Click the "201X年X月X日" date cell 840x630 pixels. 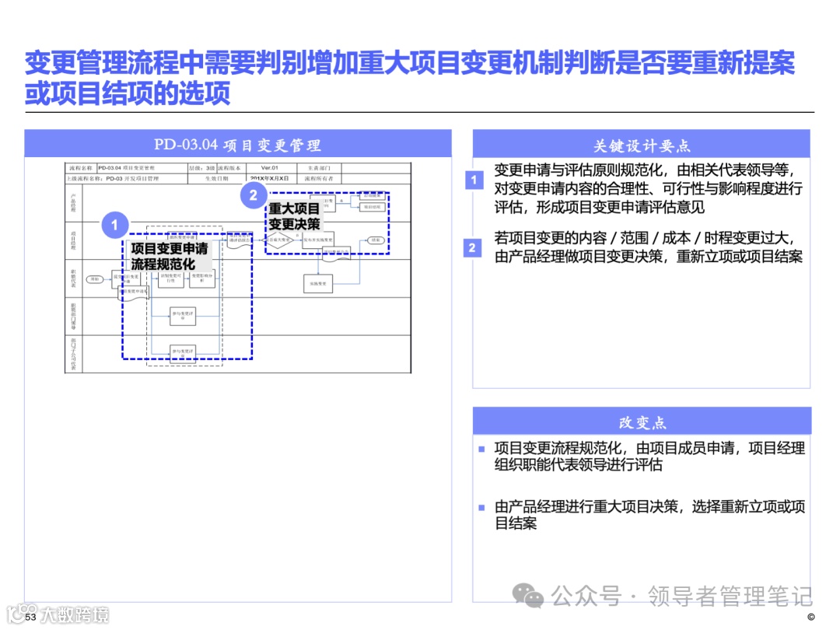[270, 178]
